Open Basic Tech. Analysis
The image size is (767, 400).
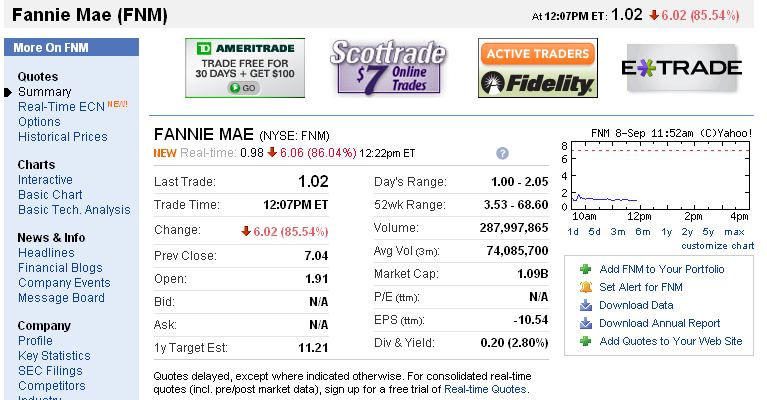(x=74, y=210)
